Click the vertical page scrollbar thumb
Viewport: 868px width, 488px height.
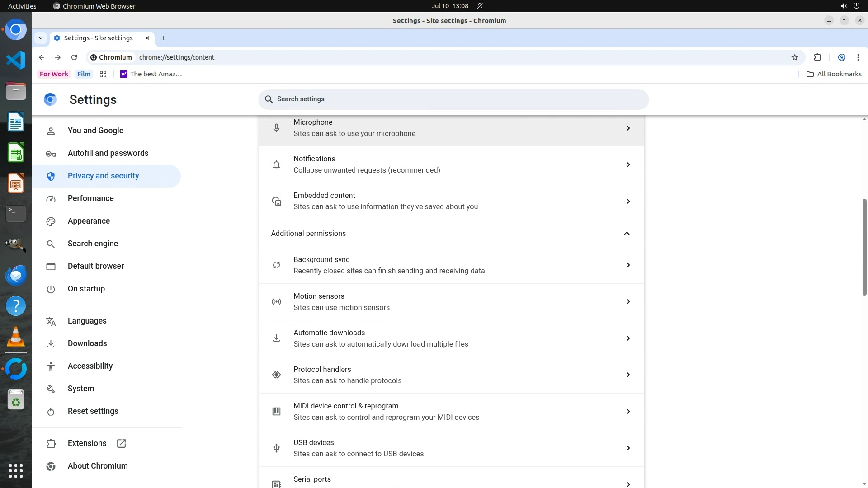pos(864,247)
